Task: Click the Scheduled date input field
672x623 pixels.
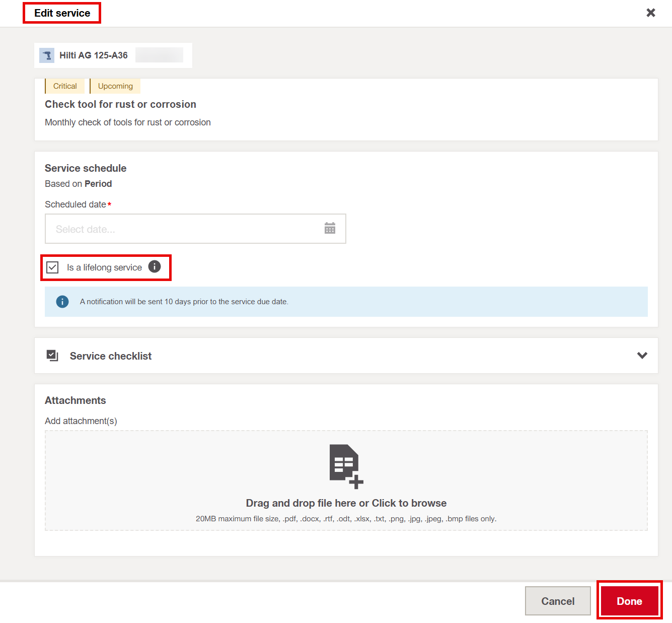Action: (184, 229)
